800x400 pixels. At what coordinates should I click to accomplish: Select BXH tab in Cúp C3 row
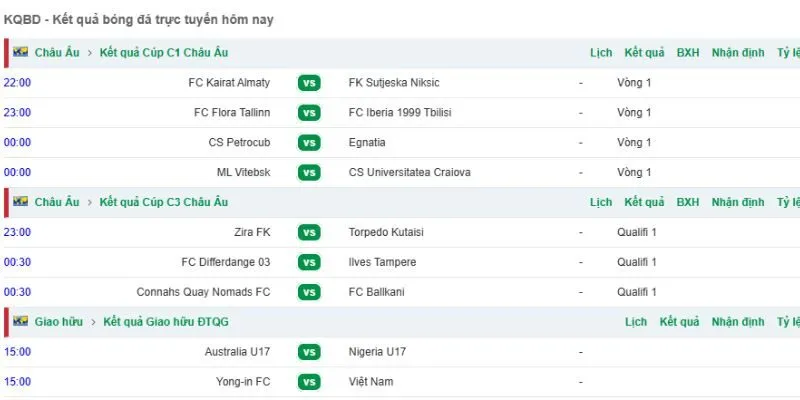688,202
